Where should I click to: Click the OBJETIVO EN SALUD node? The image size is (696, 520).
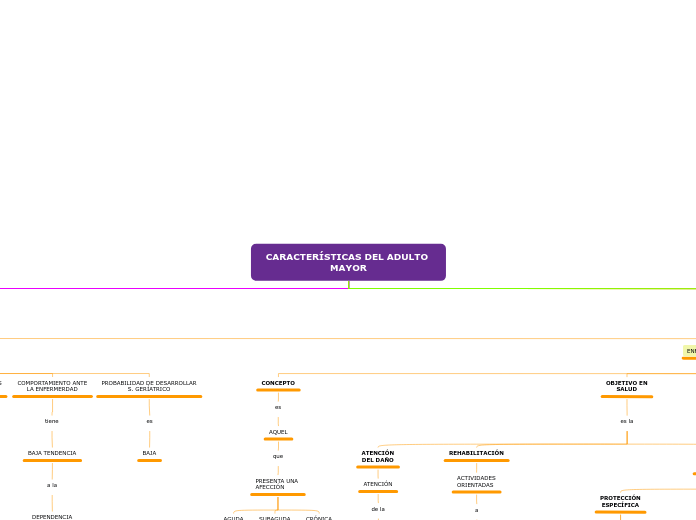pyautogui.click(x=627, y=386)
